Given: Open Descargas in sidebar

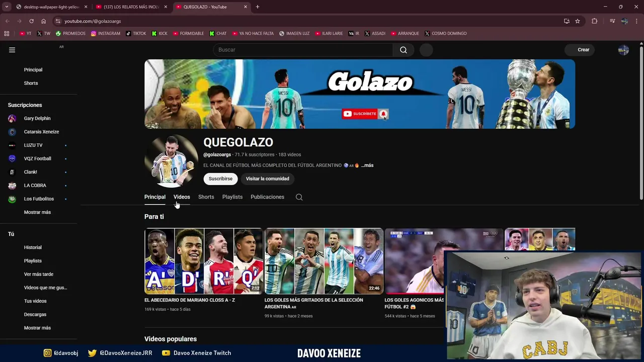Looking at the screenshot, I should pyautogui.click(x=35, y=314).
